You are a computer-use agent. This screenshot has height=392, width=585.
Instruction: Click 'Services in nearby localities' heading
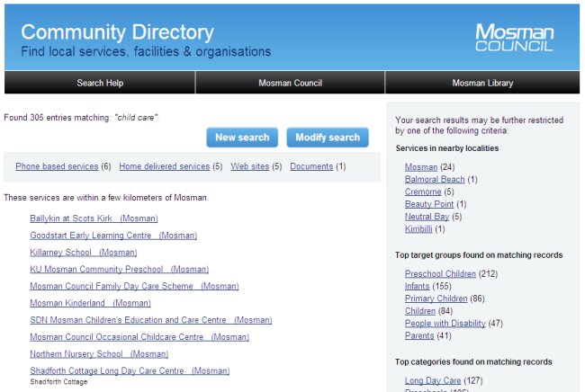coord(447,148)
